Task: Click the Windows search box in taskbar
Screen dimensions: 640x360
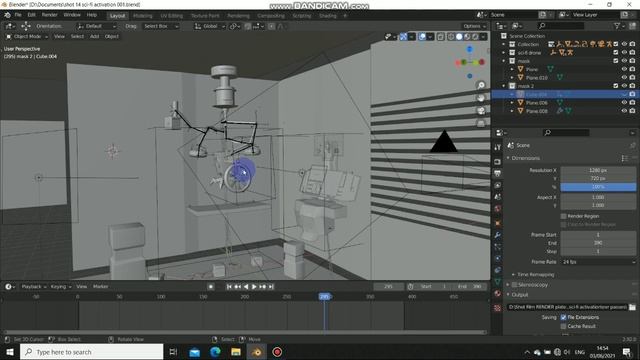Action: 92,352
